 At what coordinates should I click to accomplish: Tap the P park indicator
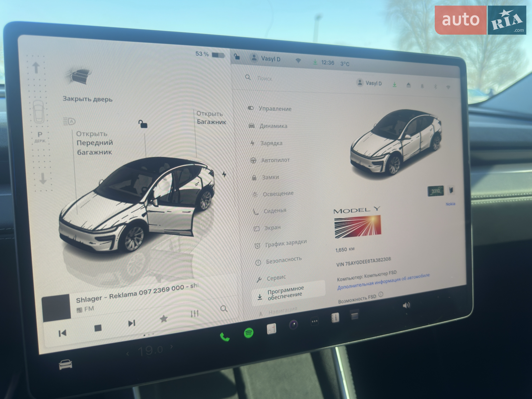pos(40,137)
